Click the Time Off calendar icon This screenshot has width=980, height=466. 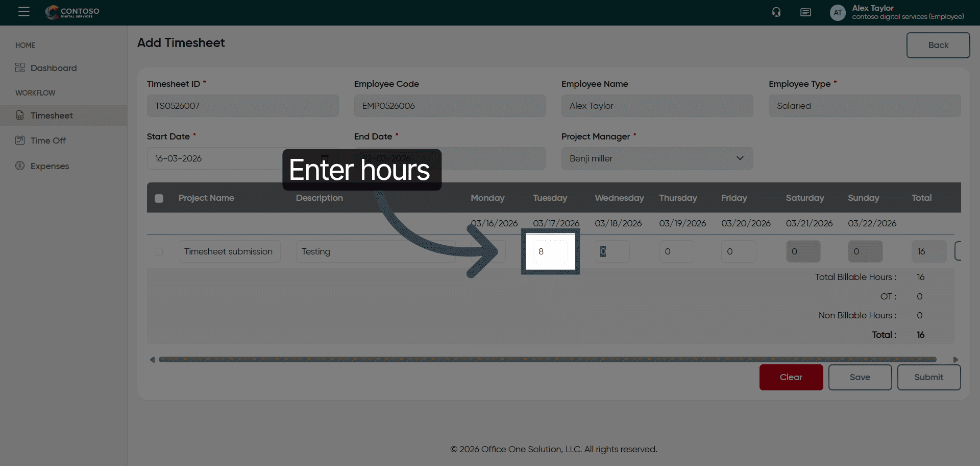click(20, 141)
